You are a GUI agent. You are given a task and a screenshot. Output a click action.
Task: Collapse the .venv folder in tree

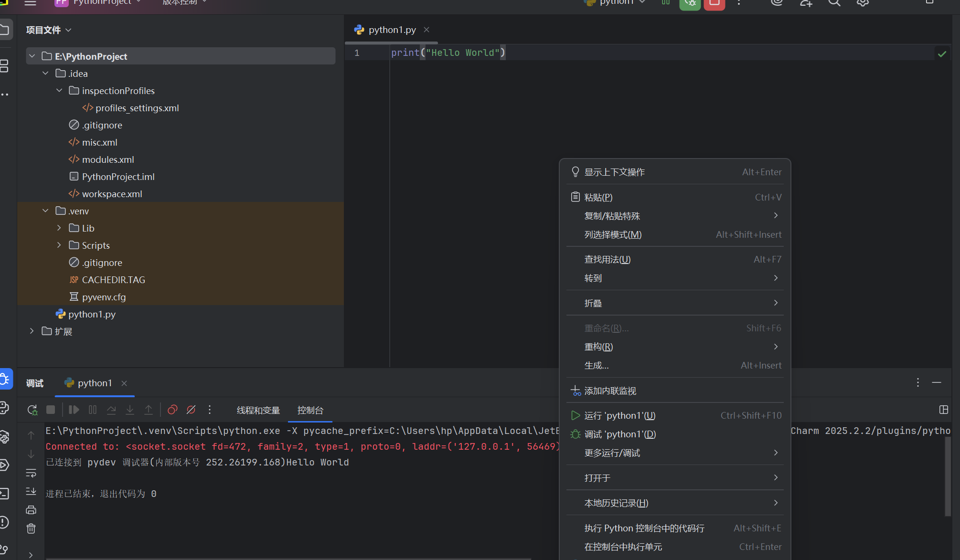(45, 211)
